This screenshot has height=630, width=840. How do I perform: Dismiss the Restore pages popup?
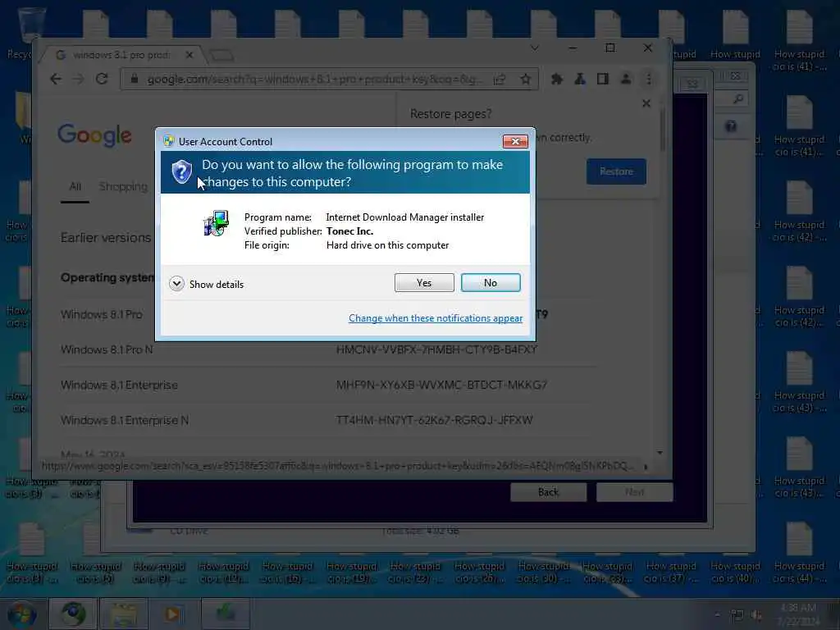point(646,103)
